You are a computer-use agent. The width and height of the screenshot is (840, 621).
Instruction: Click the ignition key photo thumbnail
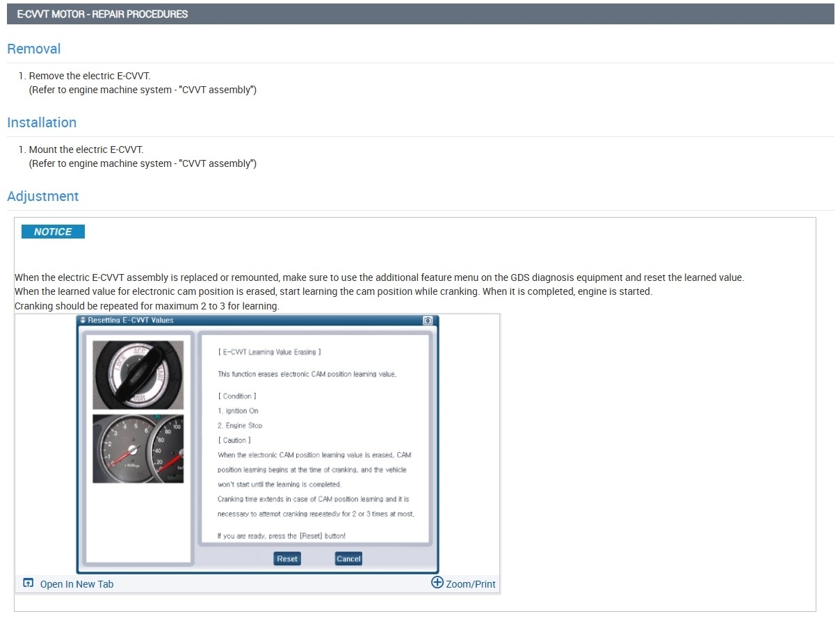pos(138,374)
